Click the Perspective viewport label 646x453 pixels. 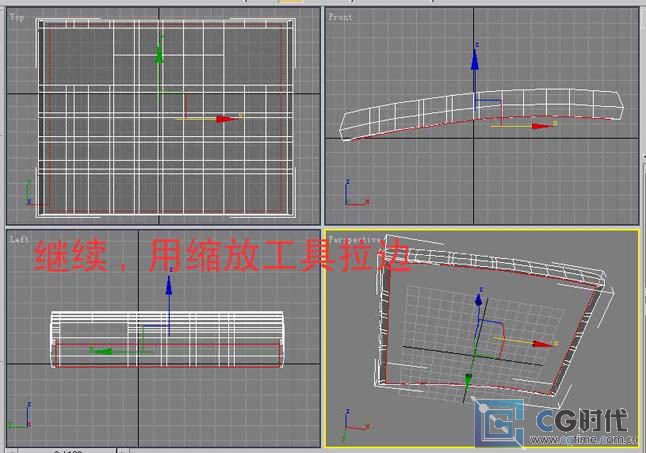pos(355,239)
